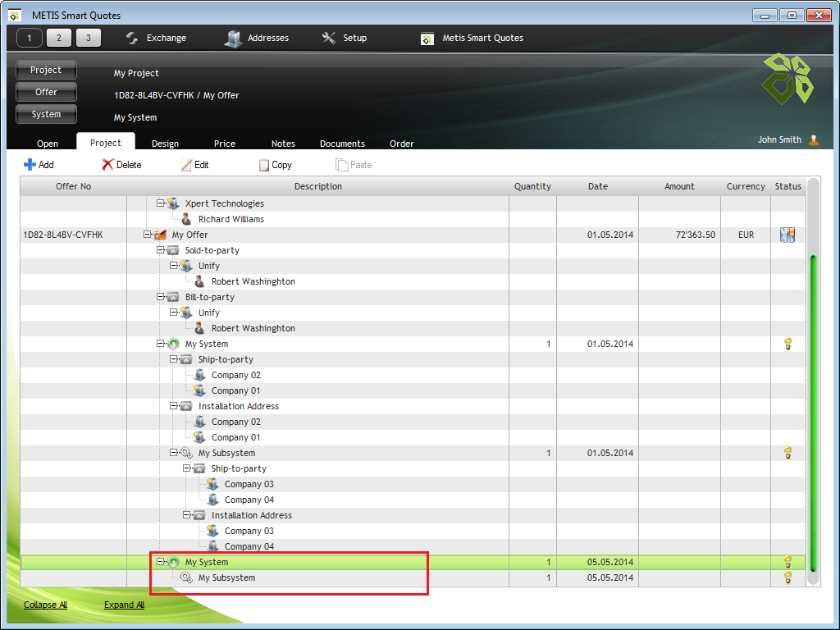Click the pencil Edit icon
The image size is (840, 630).
pos(186,164)
